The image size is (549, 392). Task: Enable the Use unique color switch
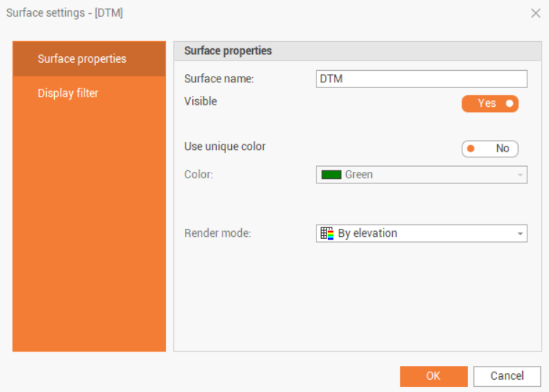[x=490, y=149]
